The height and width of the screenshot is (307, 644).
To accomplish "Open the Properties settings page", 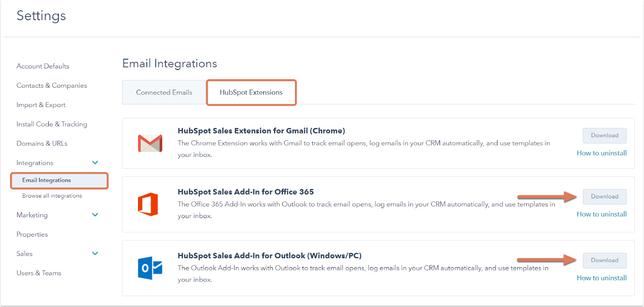I will [32, 234].
